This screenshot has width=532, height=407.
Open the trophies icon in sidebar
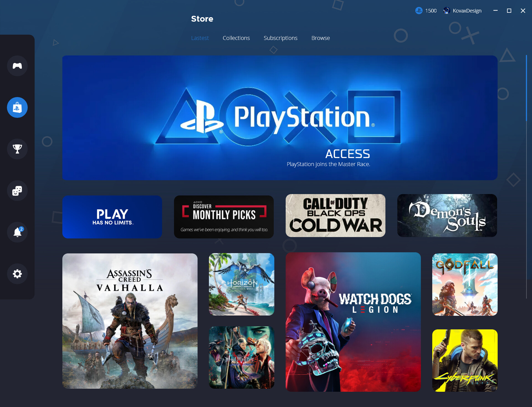click(17, 149)
